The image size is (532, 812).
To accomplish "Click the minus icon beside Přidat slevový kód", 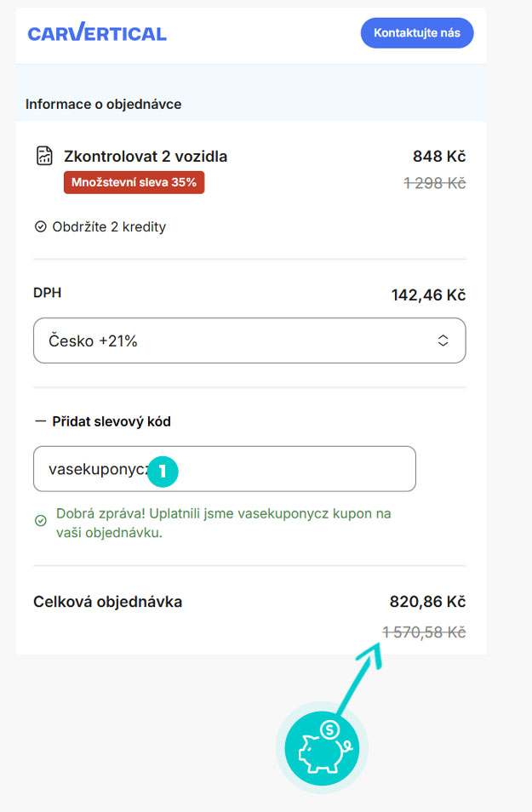I will (39, 421).
